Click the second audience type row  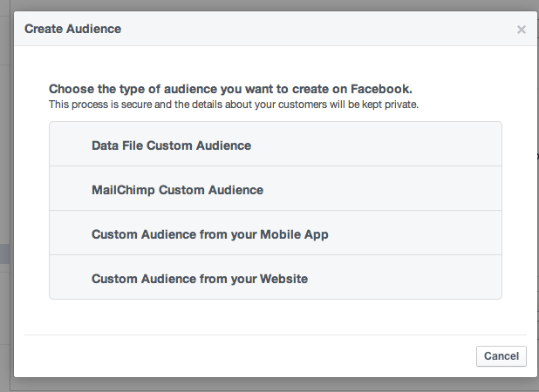pyautogui.click(x=276, y=189)
